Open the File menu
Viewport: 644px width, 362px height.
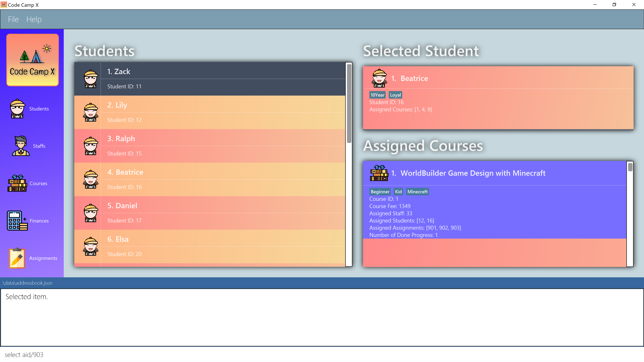pos(13,19)
